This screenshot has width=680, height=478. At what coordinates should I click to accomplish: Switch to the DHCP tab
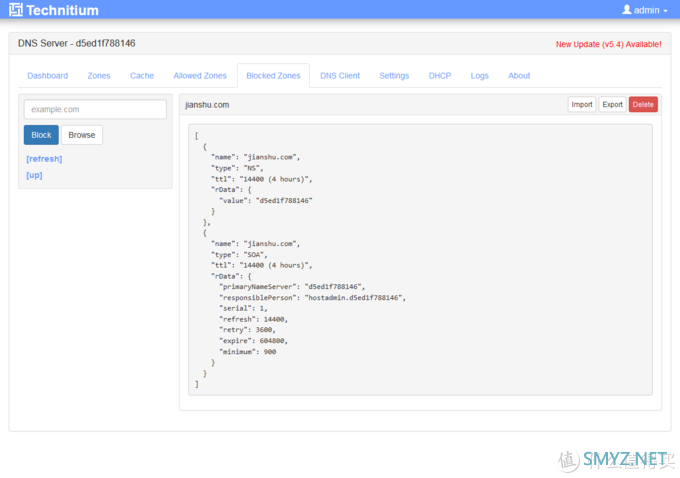coord(440,76)
